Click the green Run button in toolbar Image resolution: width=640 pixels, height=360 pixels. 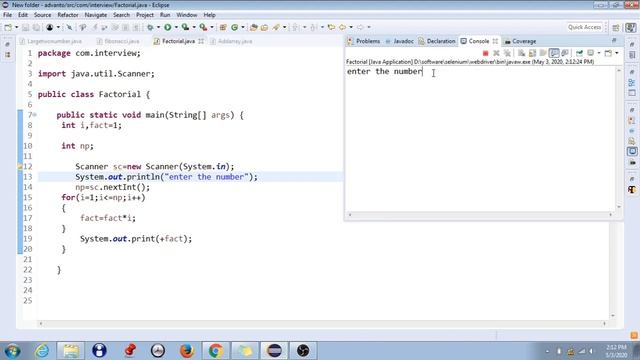coord(167,27)
